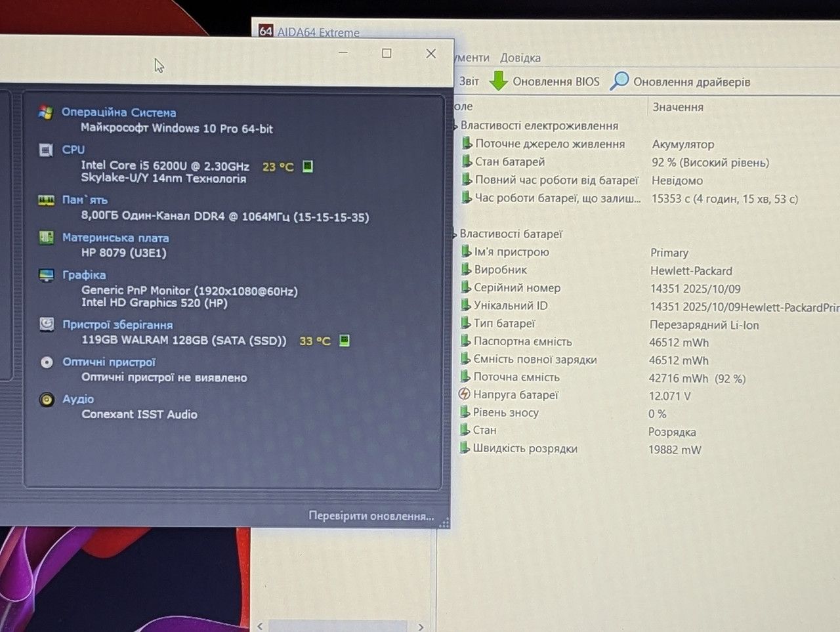This screenshot has height=632, width=840.
Task: Open the Пам'ять section heading link
Action: (x=85, y=200)
